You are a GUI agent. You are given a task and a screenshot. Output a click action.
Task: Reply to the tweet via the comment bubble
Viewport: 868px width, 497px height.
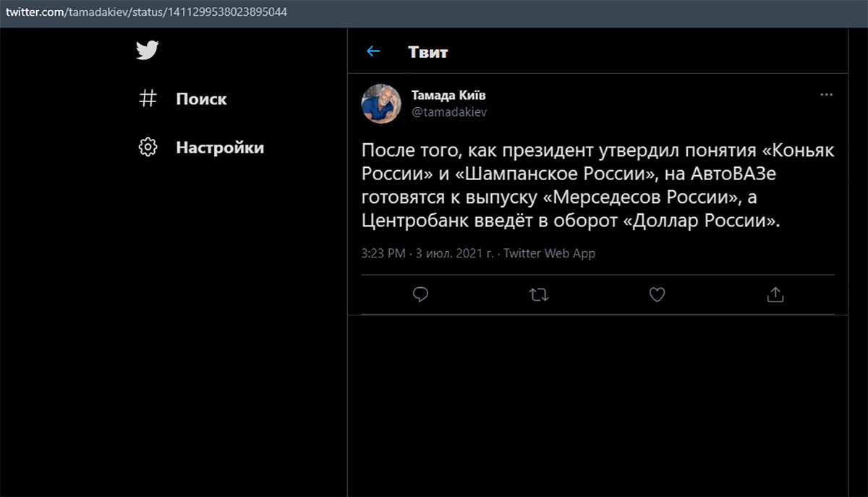pos(421,294)
